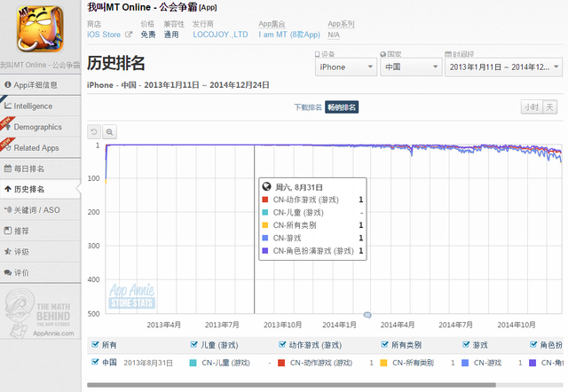Click the speech bubble icon beside 评价
The image size is (568, 392).
8,272
